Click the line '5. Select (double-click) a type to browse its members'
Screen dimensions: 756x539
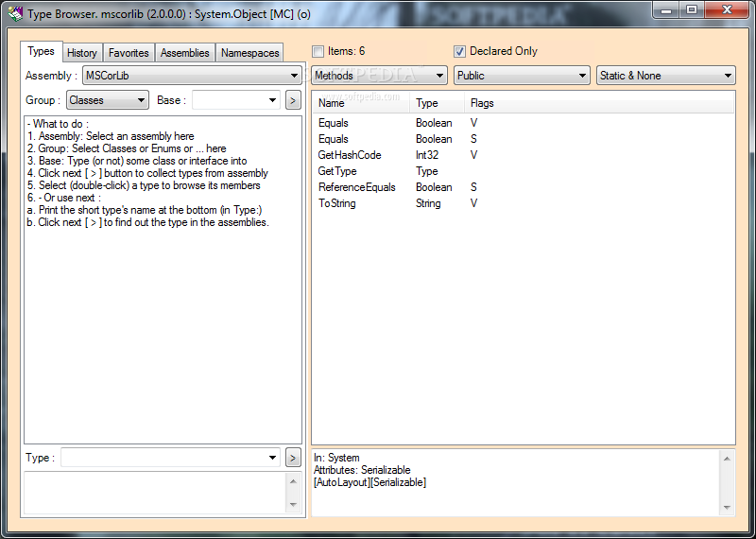(x=144, y=185)
